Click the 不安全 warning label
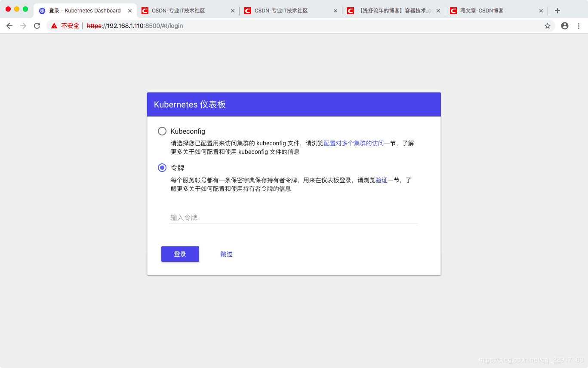The width and height of the screenshot is (588, 368). click(70, 26)
